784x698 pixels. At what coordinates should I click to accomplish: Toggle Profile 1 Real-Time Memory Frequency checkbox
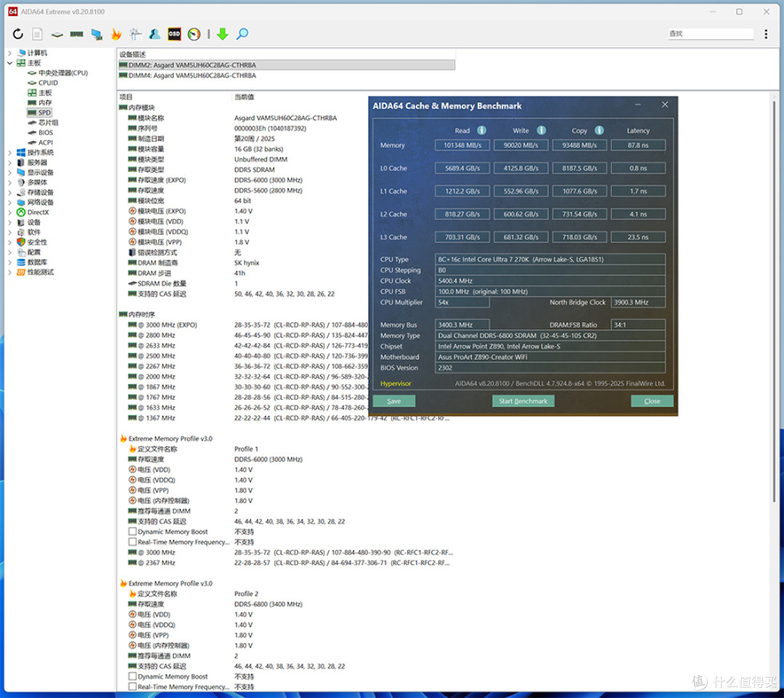[x=133, y=542]
